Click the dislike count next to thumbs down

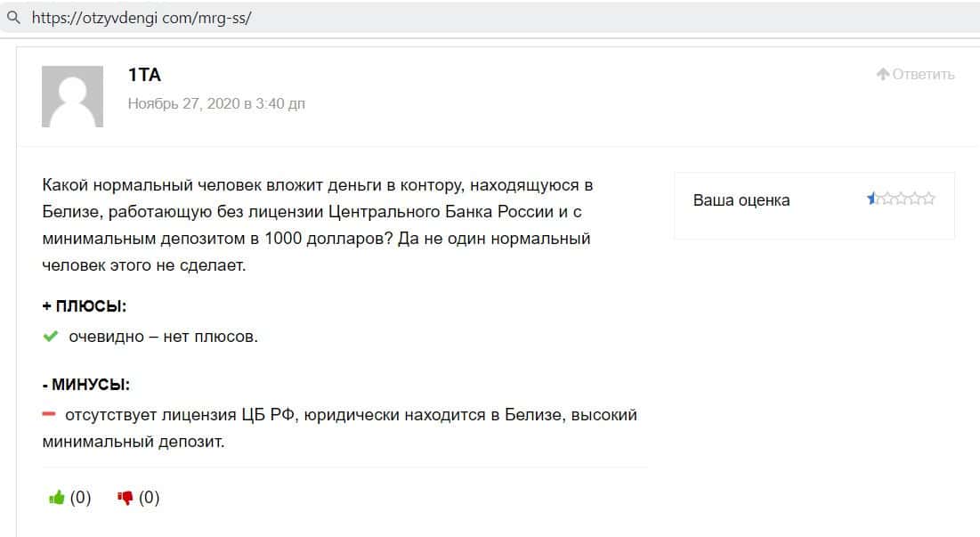point(150,498)
